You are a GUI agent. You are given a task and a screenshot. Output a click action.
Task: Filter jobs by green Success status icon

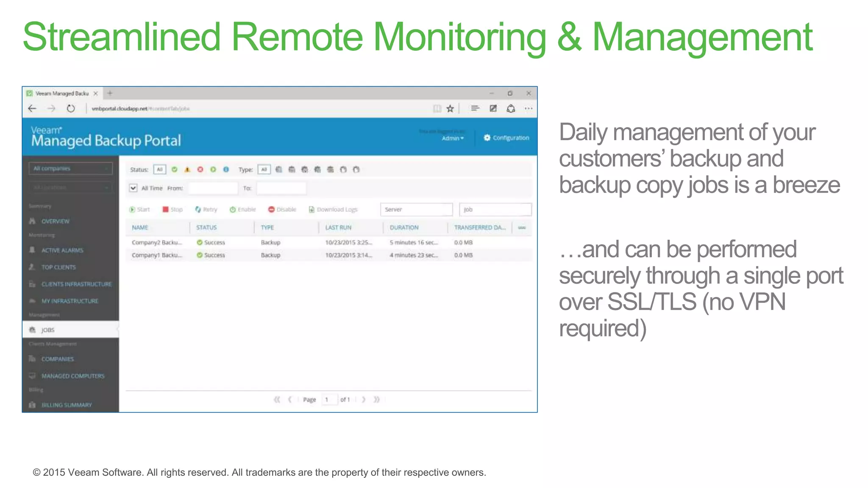pyautogui.click(x=174, y=169)
